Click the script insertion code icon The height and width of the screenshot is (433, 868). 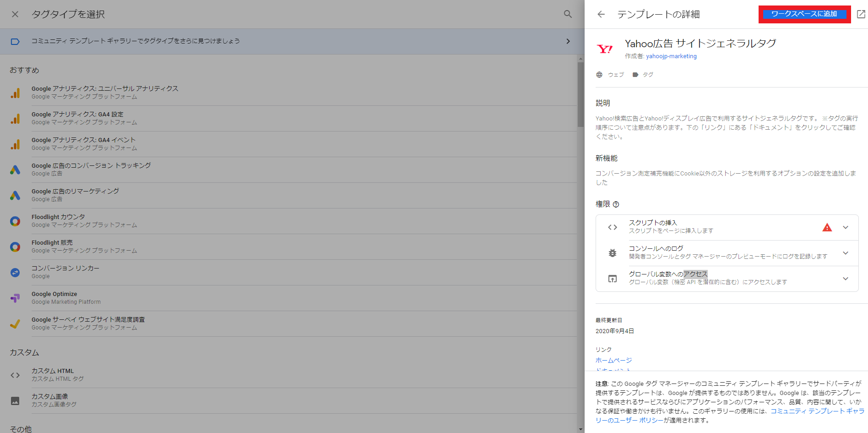pos(613,227)
